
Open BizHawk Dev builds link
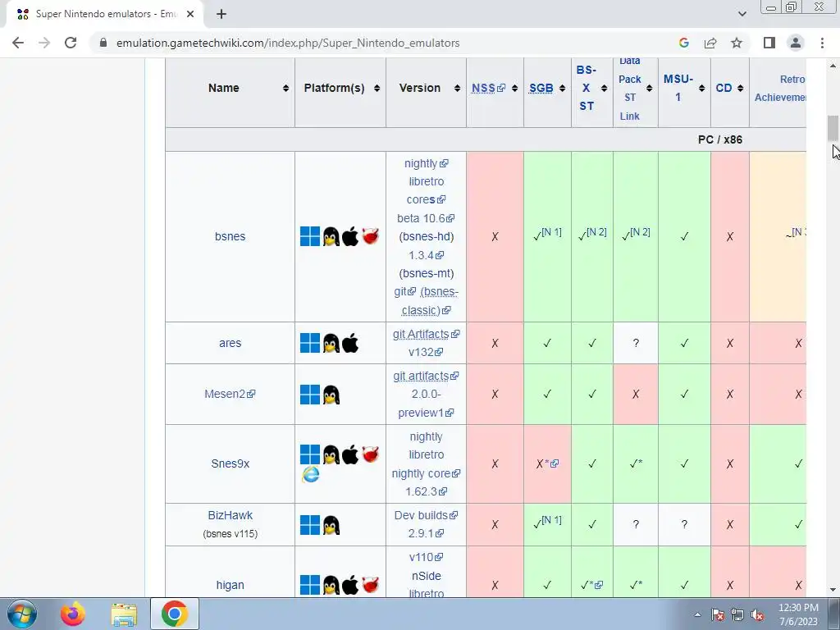pos(426,515)
